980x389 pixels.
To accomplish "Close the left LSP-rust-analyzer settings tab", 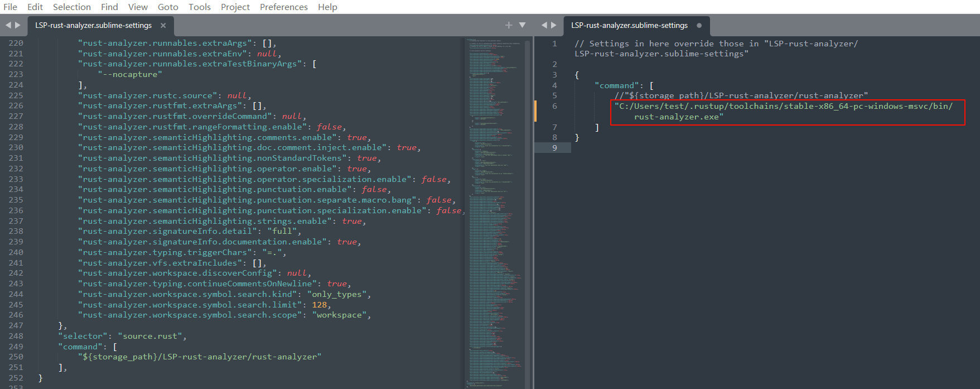I will point(163,26).
